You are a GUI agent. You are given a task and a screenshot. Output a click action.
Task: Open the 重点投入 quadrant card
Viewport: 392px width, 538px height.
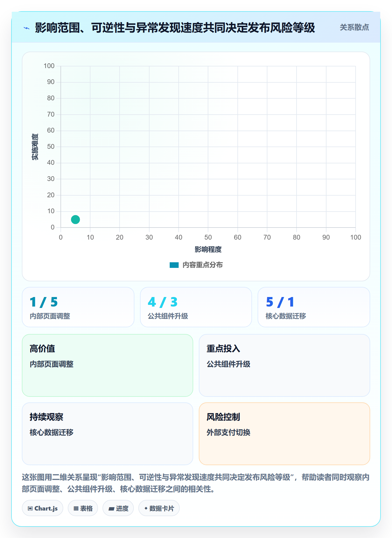[x=284, y=365]
